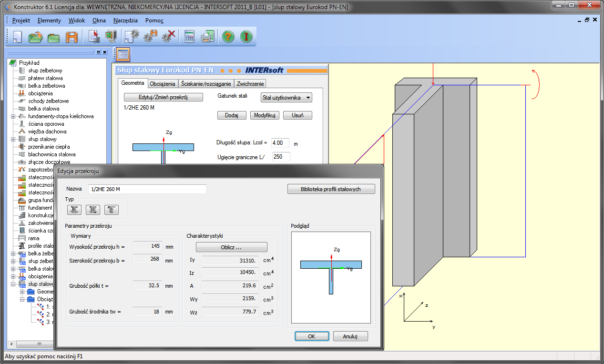The height and width of the screenshot is (364, 604).
Task: Click the gear with red X icon
Action: (x=169, y=37)
